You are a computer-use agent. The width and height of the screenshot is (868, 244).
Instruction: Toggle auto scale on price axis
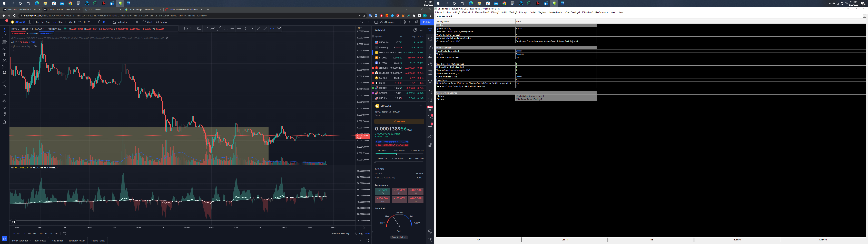pyautogui.click(x=367, y=233)
